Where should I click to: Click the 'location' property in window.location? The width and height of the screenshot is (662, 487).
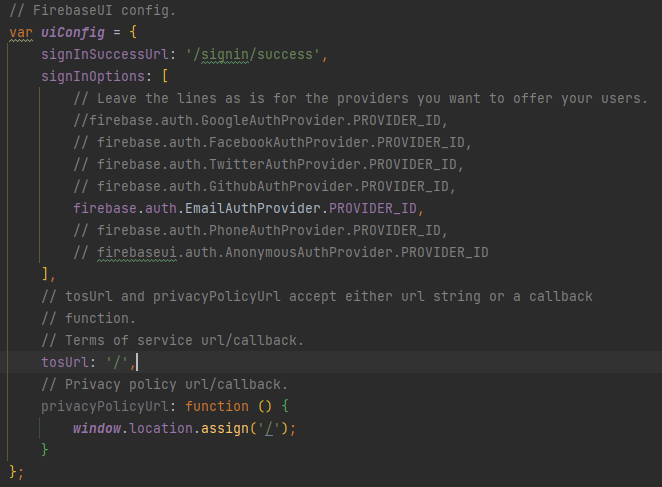tap(161, 428)
